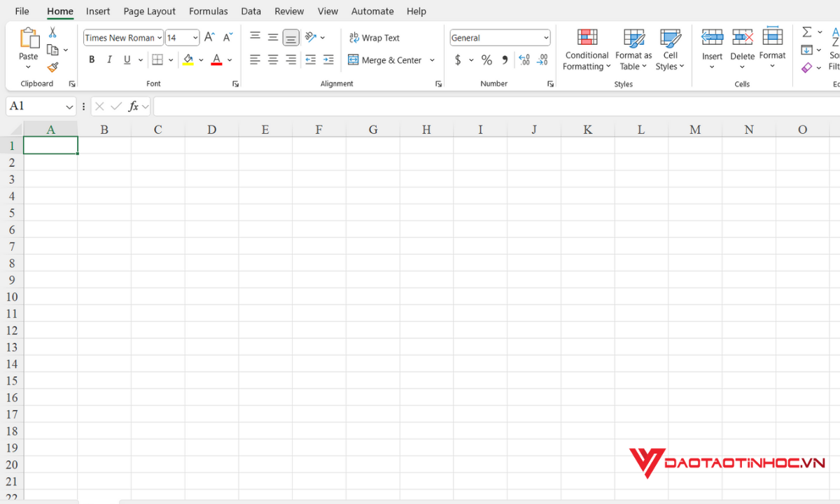The image size is (840, 504).
Task: Click the Fill down icon
Action: [x=807, y=50]
